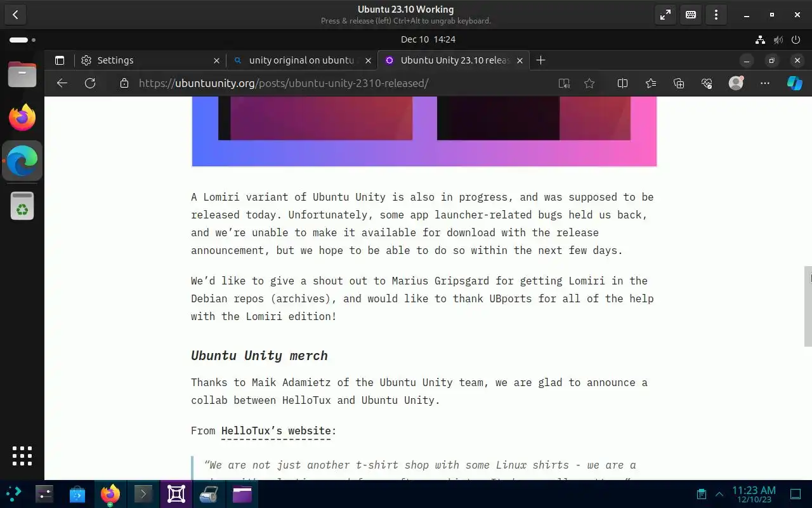Go back in the VM viewer
Viewport: 812px width, 508px height.
point(15,15)
